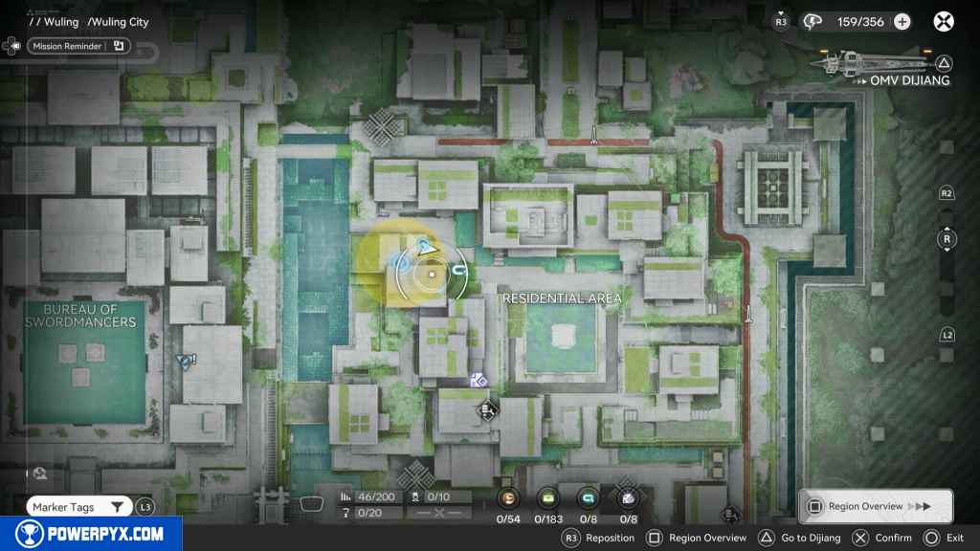
Task: Click the R zoom slider handle
Action: [947, 239]
